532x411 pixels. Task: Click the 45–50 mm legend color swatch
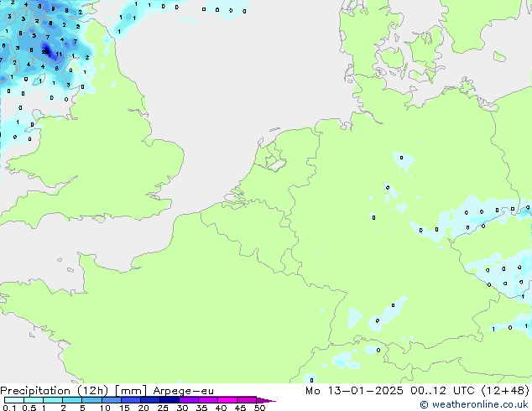click(247, 400)
